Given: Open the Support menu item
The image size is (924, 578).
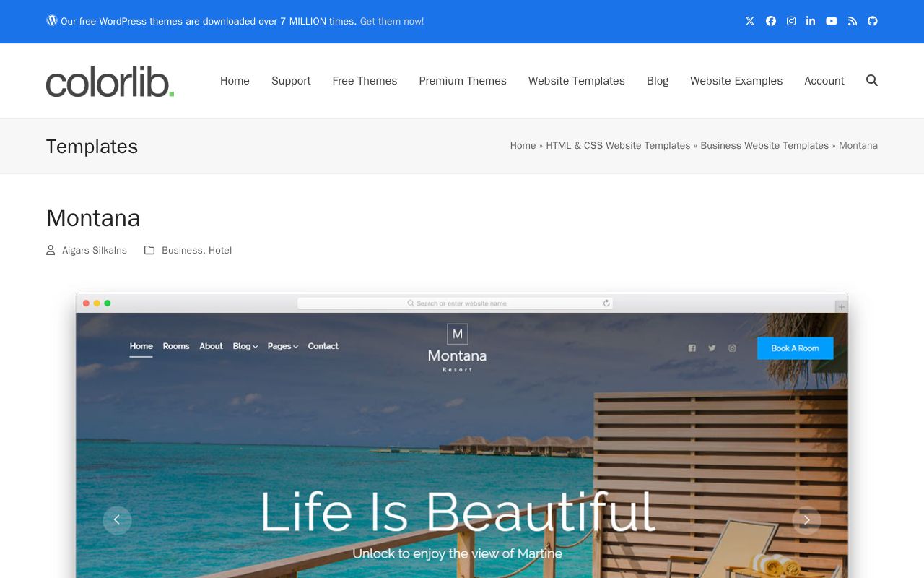Looking at the screenshot, I should (291, 81).
